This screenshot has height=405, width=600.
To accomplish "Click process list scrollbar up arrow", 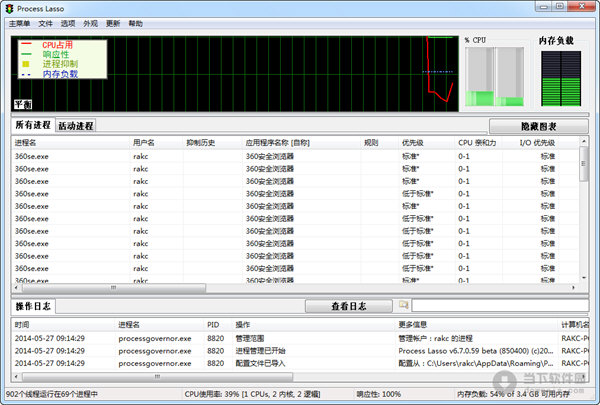I will tap(584, 141).
